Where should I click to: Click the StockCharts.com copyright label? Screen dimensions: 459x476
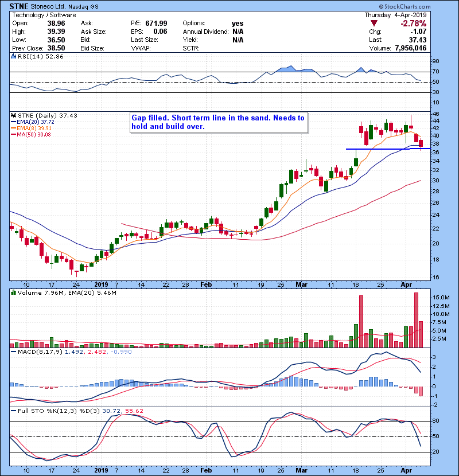(x=404, y=6)
